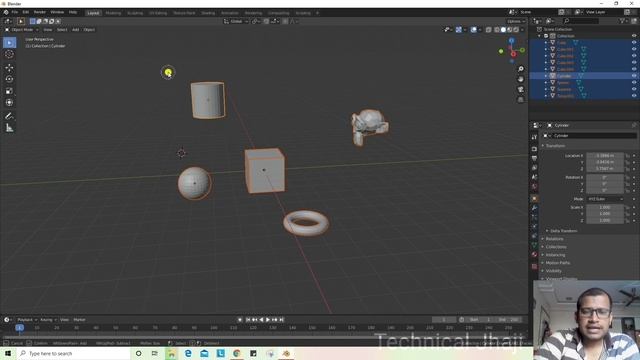Toggle camera view icon in viewport
This screenshot has width=640, height=360.
(520, 89)
